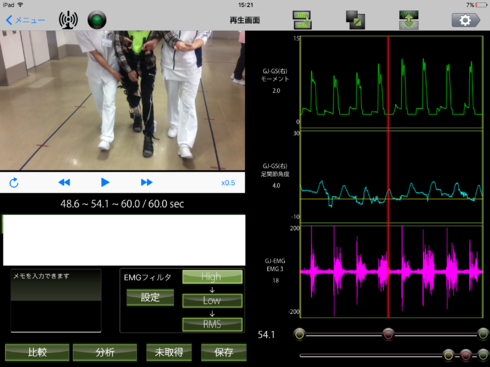The width and height of the screenshot is (490, 367).
Task: Tap the battery indicator in status bar
Action: click(481, 5)
